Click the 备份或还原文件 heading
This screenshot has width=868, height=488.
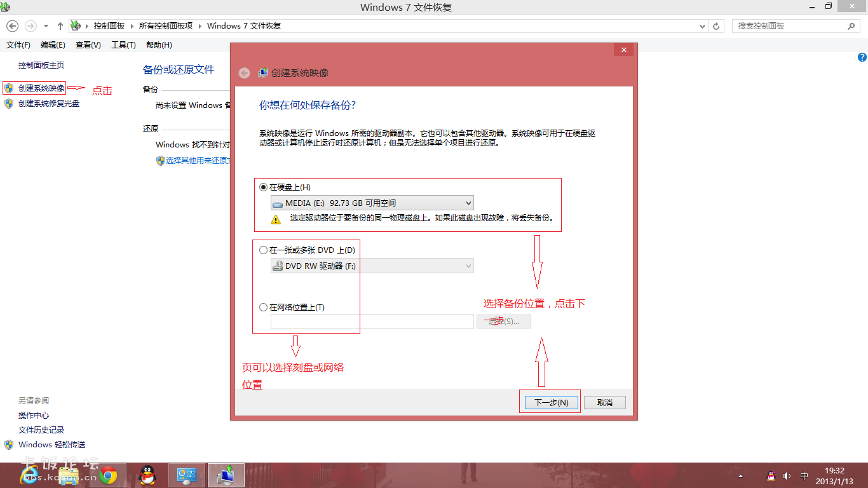(179, 70)
